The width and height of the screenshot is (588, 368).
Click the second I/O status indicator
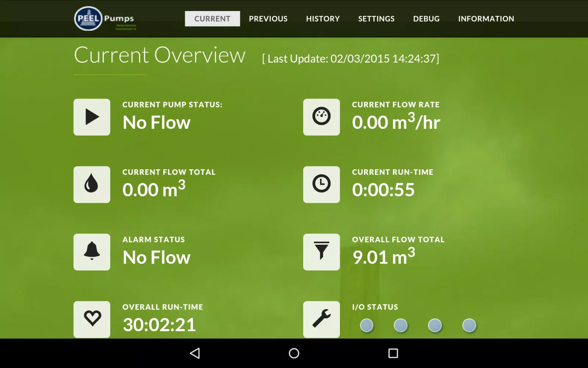click(x=401, y=325)
